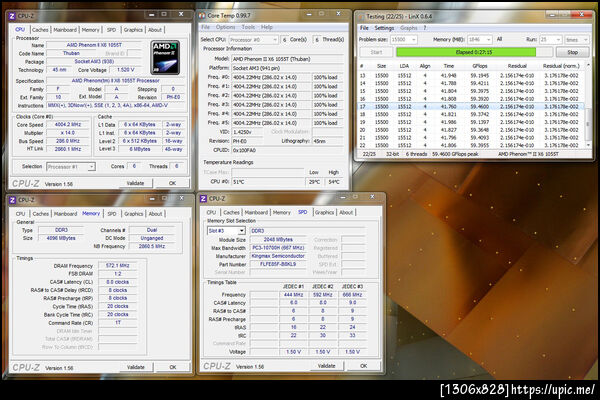Click the CPU-Z title icon in the Memory tab window
Screen dimensions: 600x400
click(x=12, y=200)
